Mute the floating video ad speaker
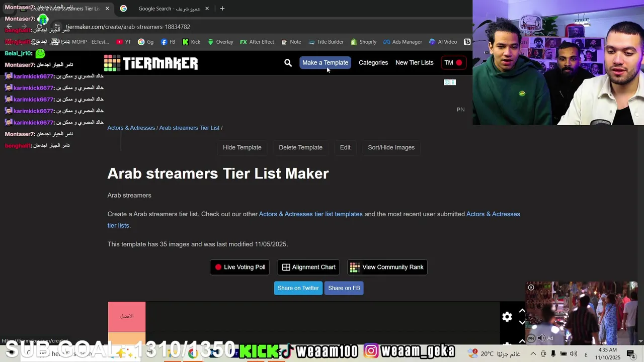This screenshot has width=644, height=362. (541, 338)
